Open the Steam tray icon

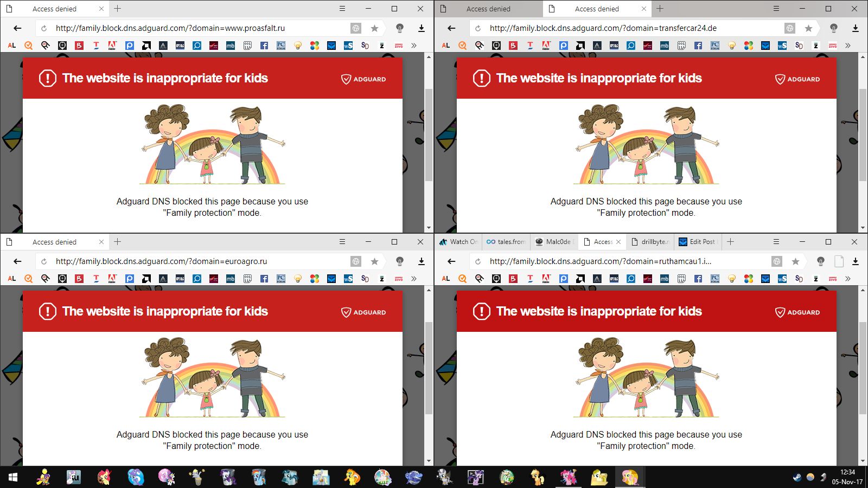pyautogui.click(x=797, y=477)
